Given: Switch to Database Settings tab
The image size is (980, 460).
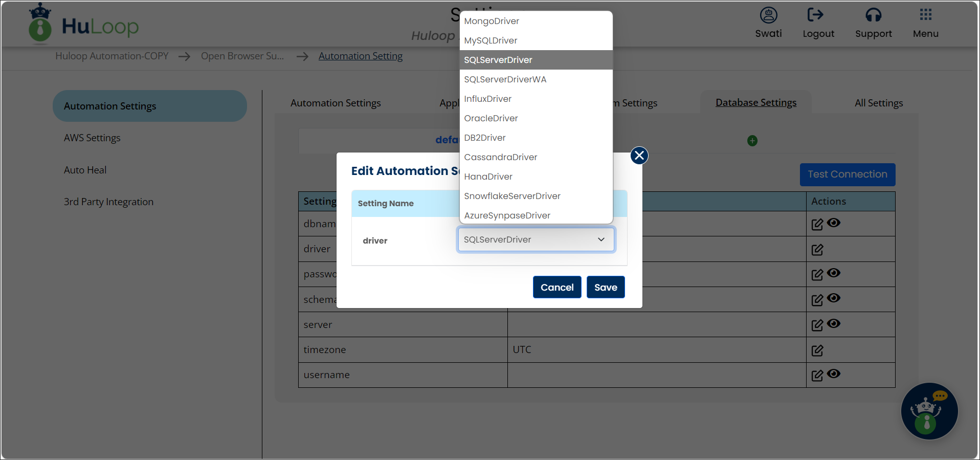Looking at the screenshot, I should [x=755, y=102].
